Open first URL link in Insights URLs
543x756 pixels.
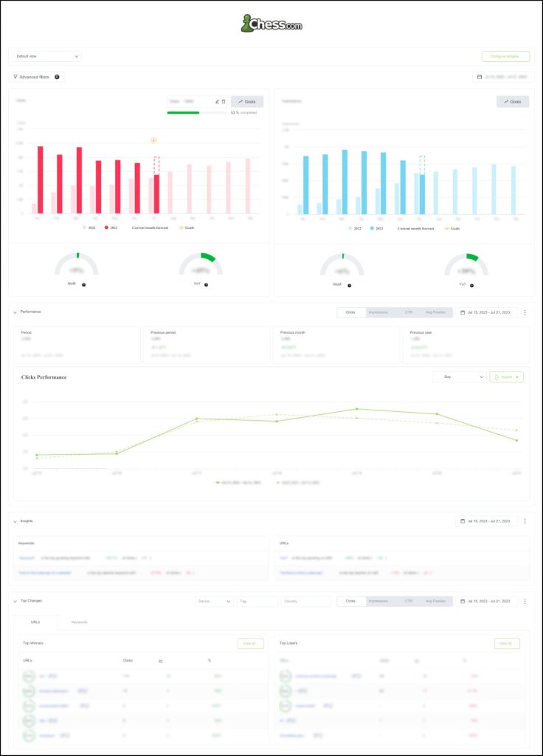(x=284, y=558)
